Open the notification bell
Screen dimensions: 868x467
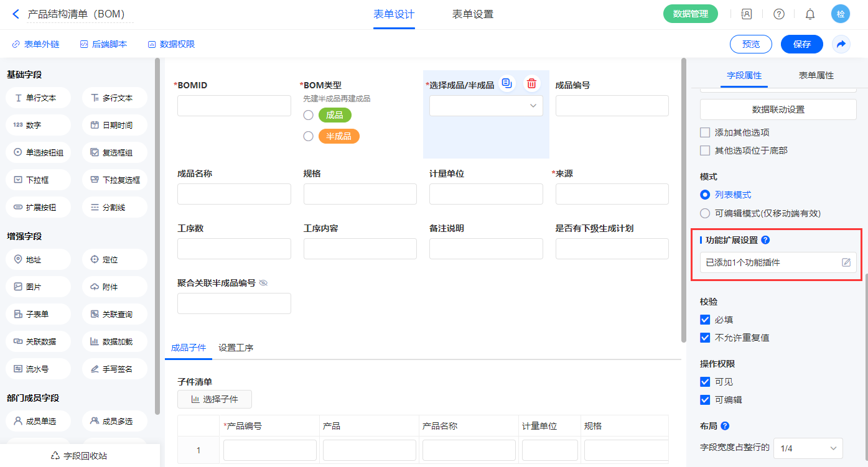coord(810,14)
